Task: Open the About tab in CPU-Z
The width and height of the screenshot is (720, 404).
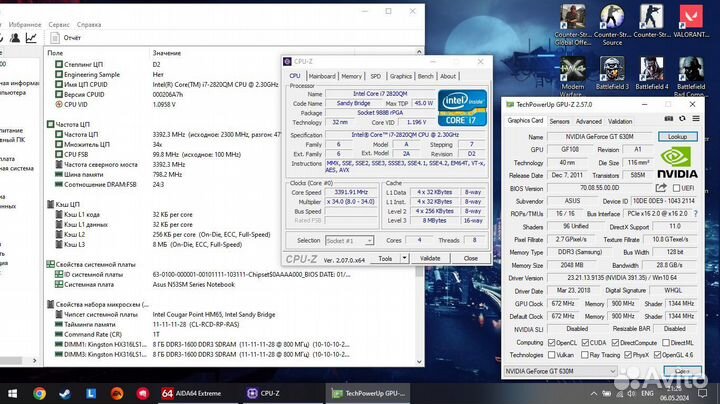Action: [x=448, y=76]
